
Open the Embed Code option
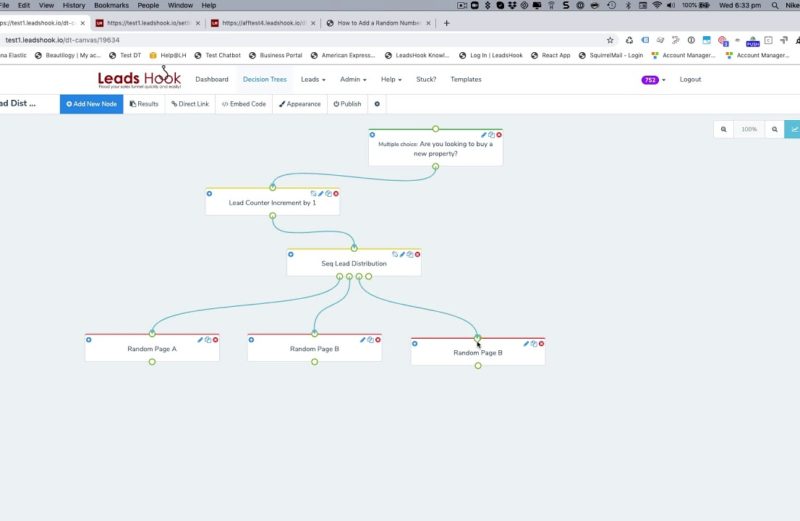[244, 104]
